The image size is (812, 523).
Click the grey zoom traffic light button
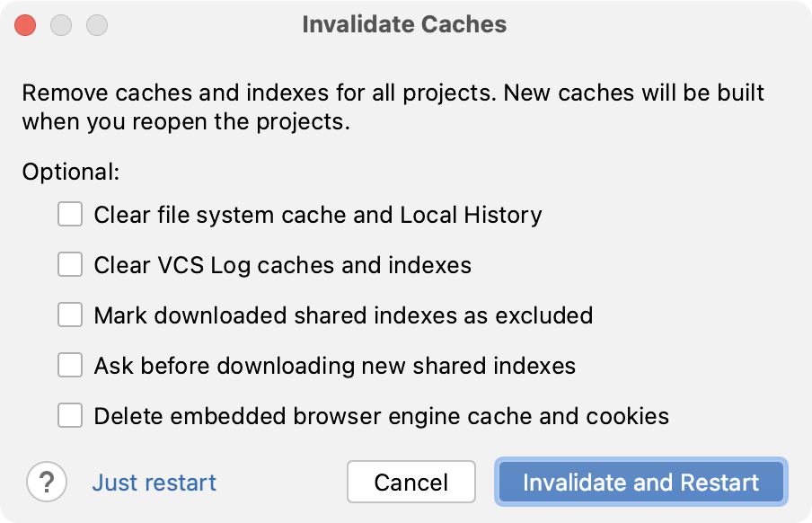[96, 25]
